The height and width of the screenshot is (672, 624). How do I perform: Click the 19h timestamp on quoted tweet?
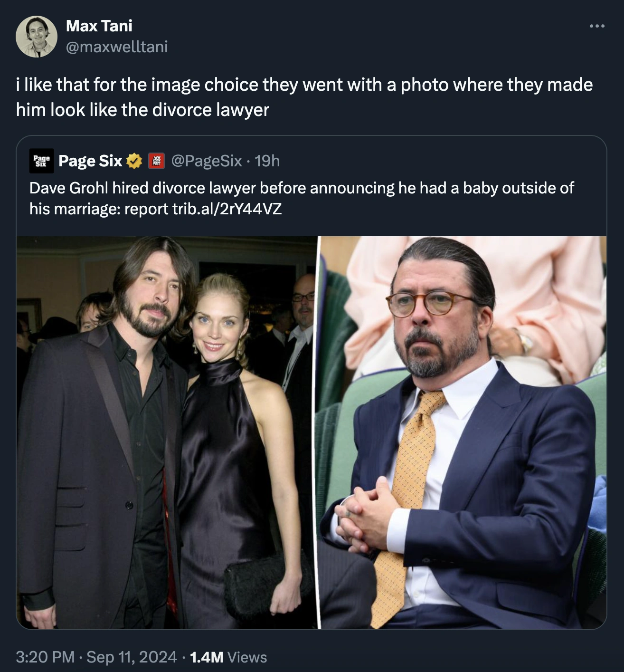coord(267,161)
